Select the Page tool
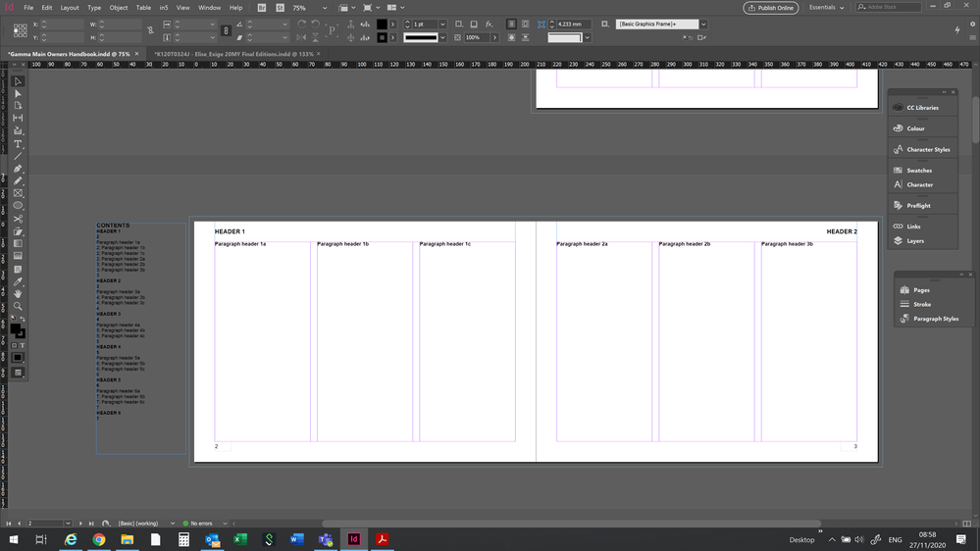The image size is (980, 551). click(18, 106)
